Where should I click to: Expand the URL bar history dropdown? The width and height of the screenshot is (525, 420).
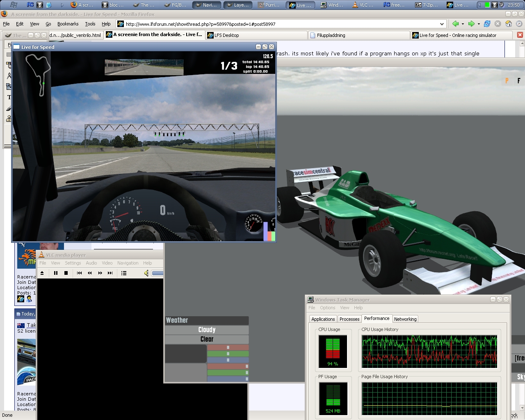click(442, 24)
